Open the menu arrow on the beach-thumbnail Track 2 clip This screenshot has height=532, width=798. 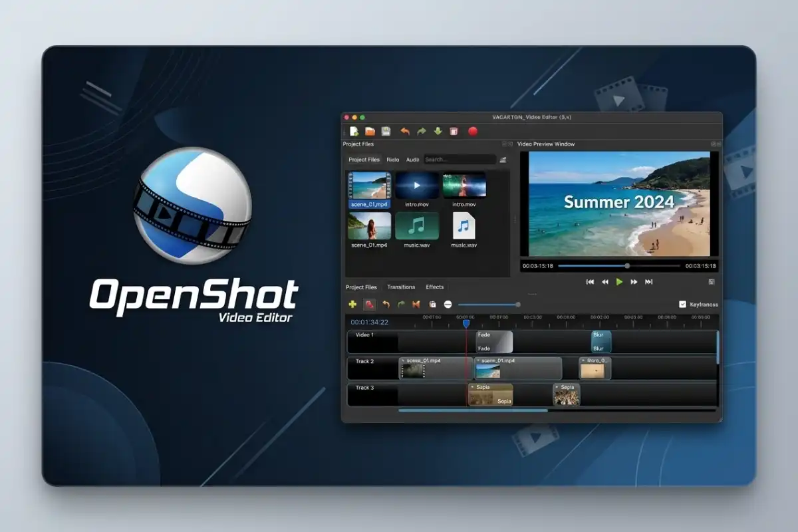click(477, 360)
